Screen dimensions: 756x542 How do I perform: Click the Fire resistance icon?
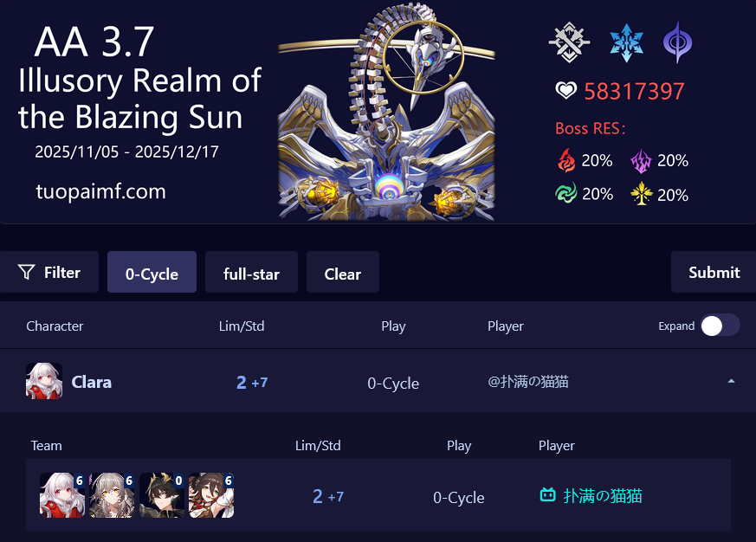566,160
